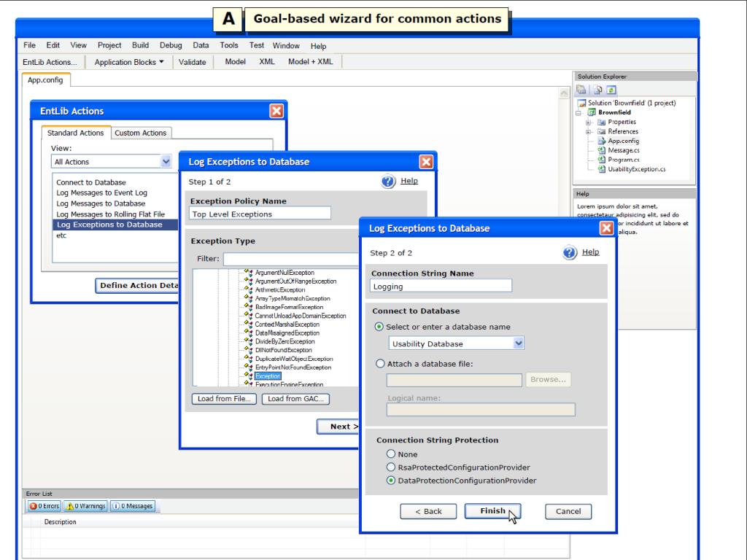
Task: Click the blue question-mark icon in Step 2 dialog
Action: tap(570, 252)
